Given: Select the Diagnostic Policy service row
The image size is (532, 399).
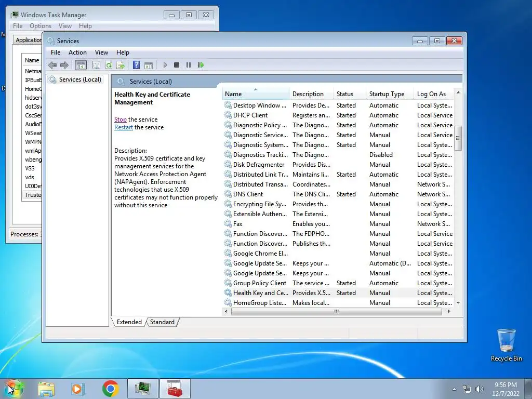Looking at the screenshot, I should [338, 125].
